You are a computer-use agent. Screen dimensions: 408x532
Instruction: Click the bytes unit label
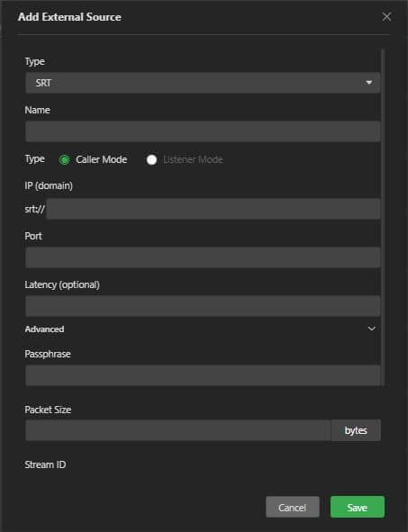[x=356, y=430]
